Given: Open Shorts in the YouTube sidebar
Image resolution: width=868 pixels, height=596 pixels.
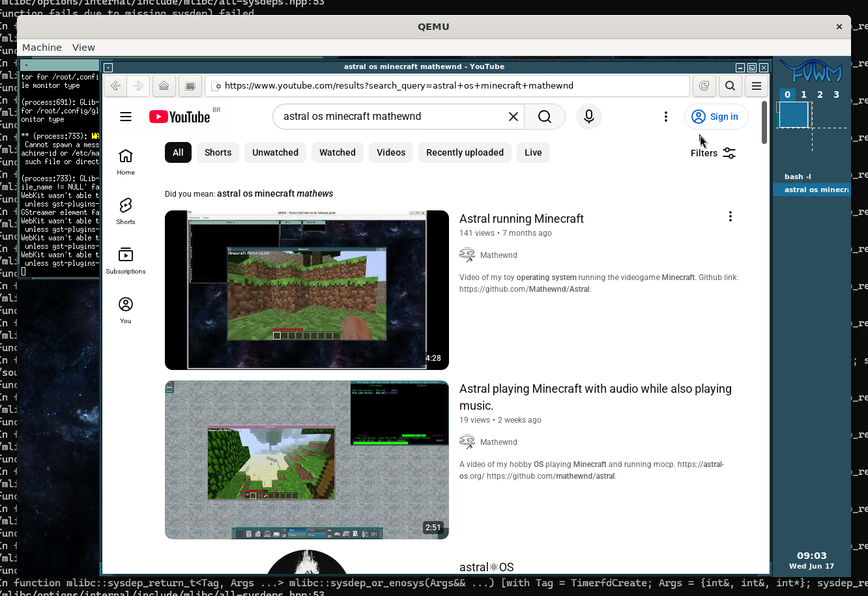Looking at the screenshot, I should point(126,212).
